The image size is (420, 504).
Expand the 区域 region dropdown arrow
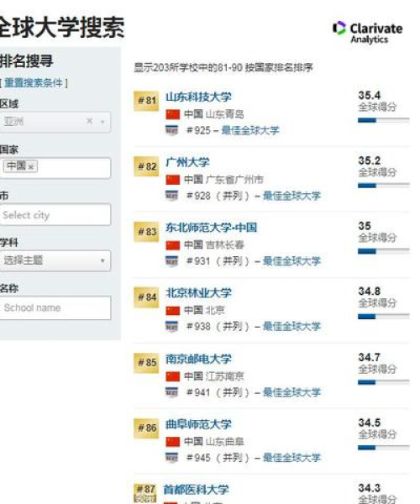102,122
